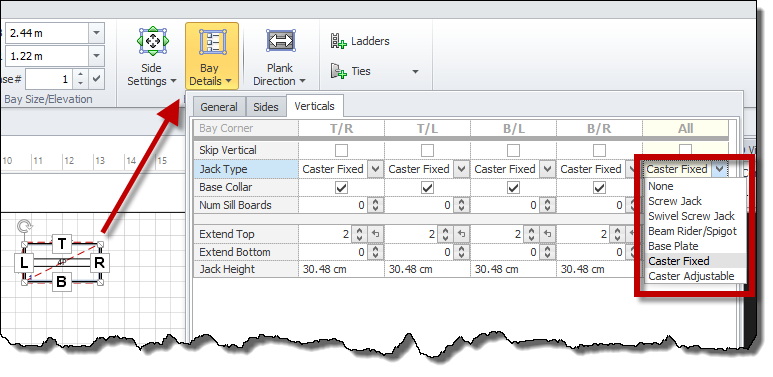Open Jack Type dropdown for B/R

click(630, 169)
